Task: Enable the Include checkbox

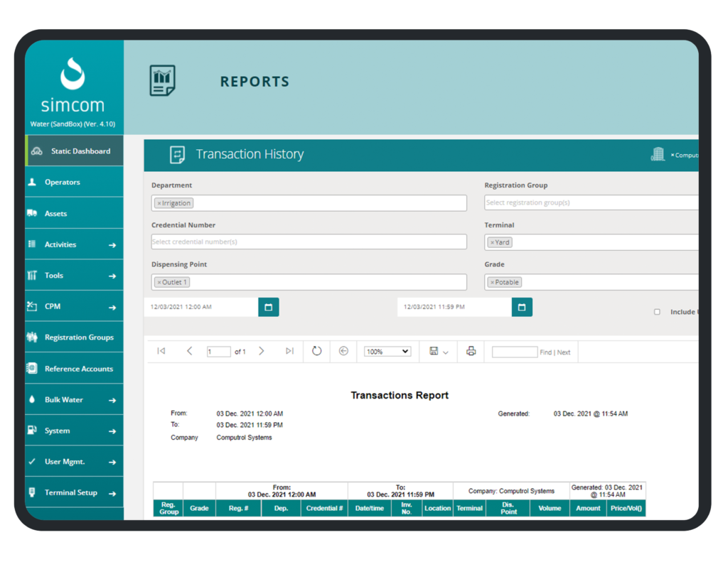Action: pyautogui.click(x=657, y=311)
